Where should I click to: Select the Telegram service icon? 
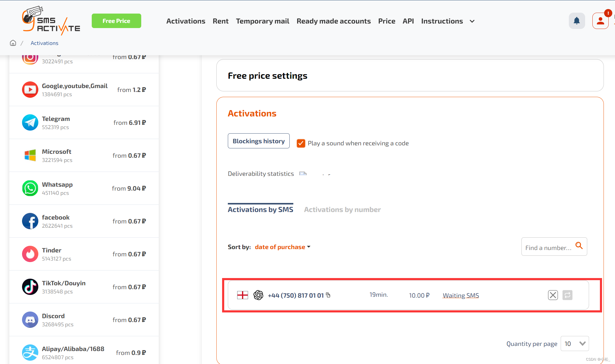[30, 122]
